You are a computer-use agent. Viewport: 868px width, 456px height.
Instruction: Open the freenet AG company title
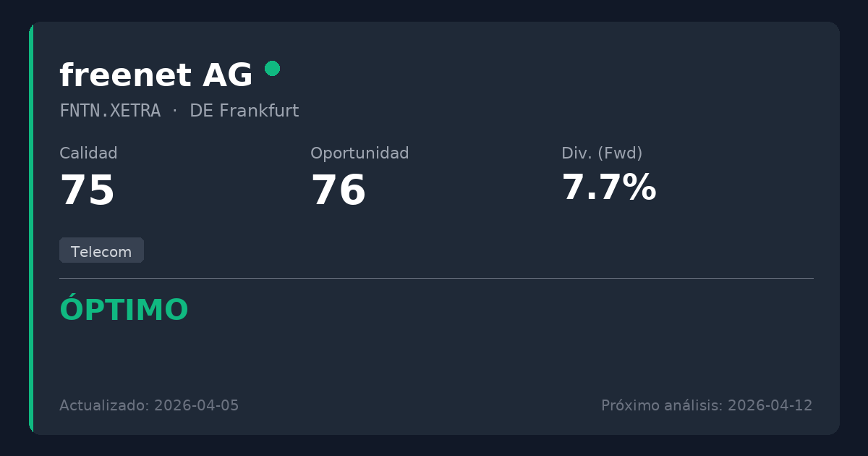point(156,75)
